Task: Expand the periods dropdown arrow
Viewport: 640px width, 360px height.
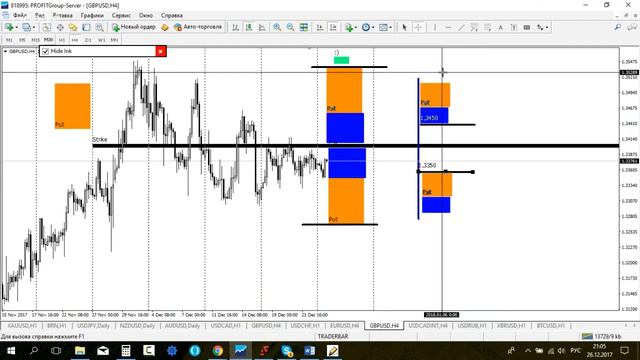Action: pos(373,27)
